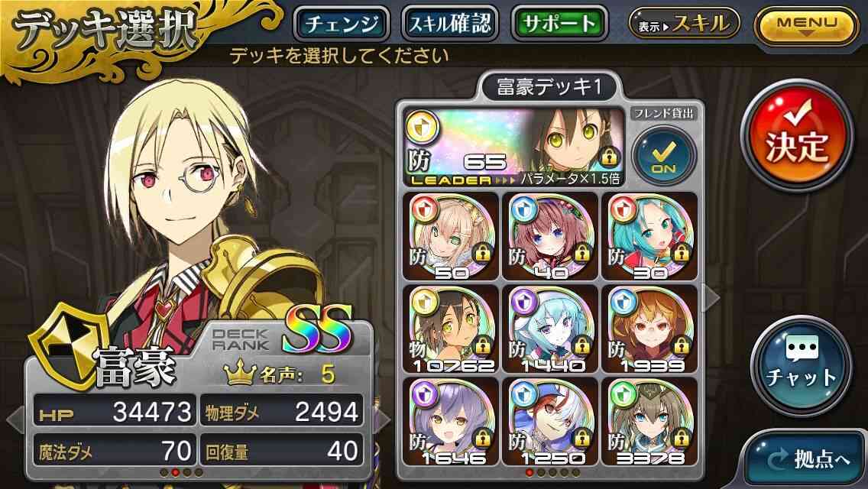The width and height of the screenshot is (868, 489).
Task: Select the card with value 10762
Action: [450, 329]
